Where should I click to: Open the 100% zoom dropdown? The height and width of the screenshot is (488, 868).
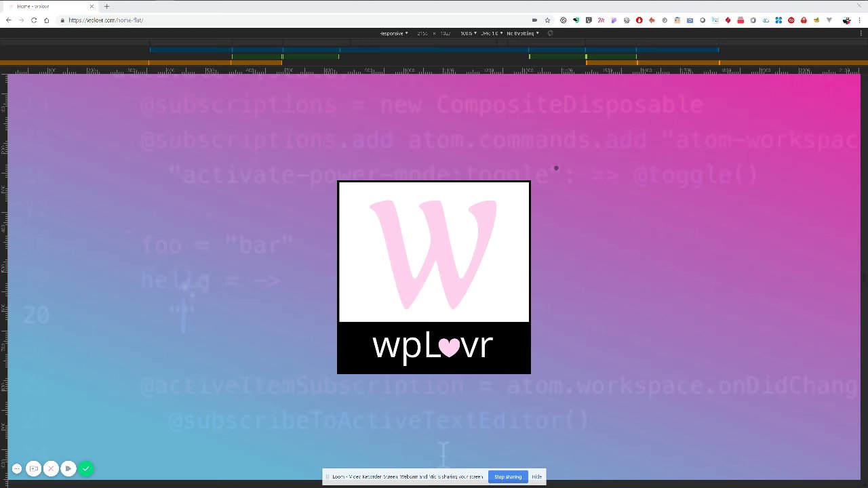[x=469, y=33]
